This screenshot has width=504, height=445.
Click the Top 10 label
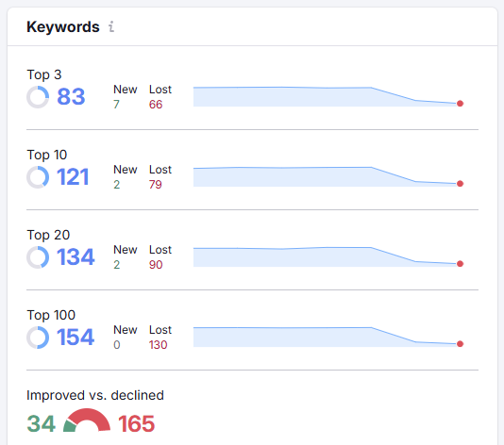tap(47, 155)
